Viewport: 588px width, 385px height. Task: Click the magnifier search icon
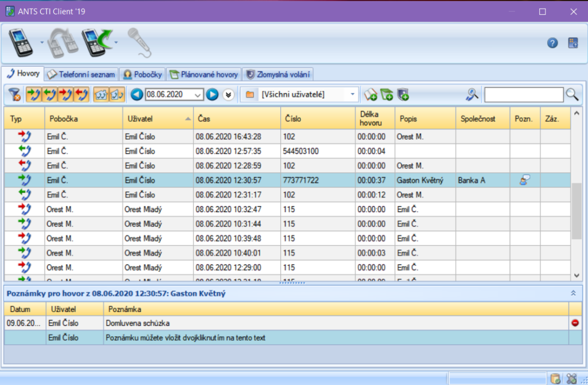pos(572,94)
